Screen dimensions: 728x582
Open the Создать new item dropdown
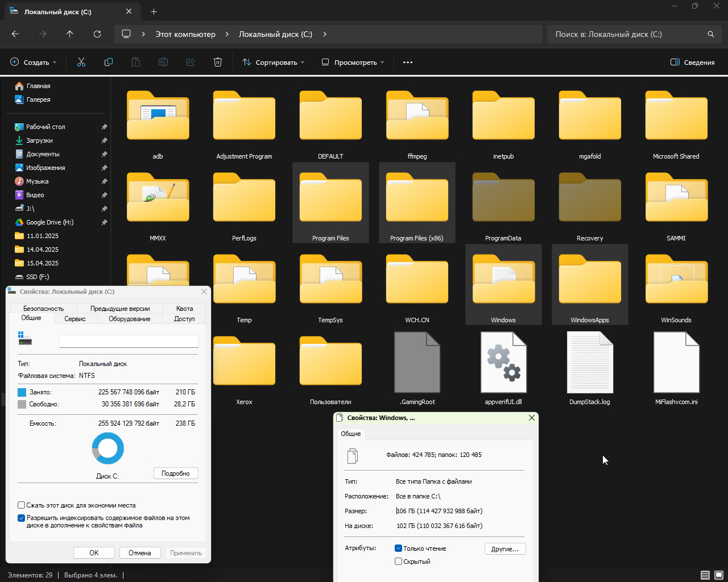[34, 63]
